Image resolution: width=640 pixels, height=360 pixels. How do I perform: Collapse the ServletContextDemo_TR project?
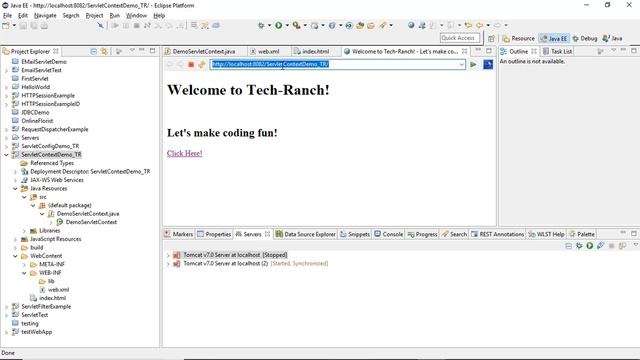pos(6,155)
